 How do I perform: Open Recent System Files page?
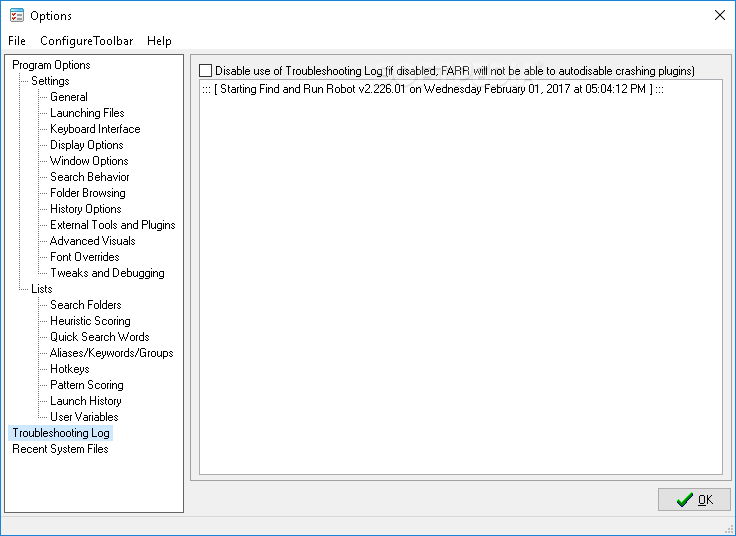pos(60,449)
